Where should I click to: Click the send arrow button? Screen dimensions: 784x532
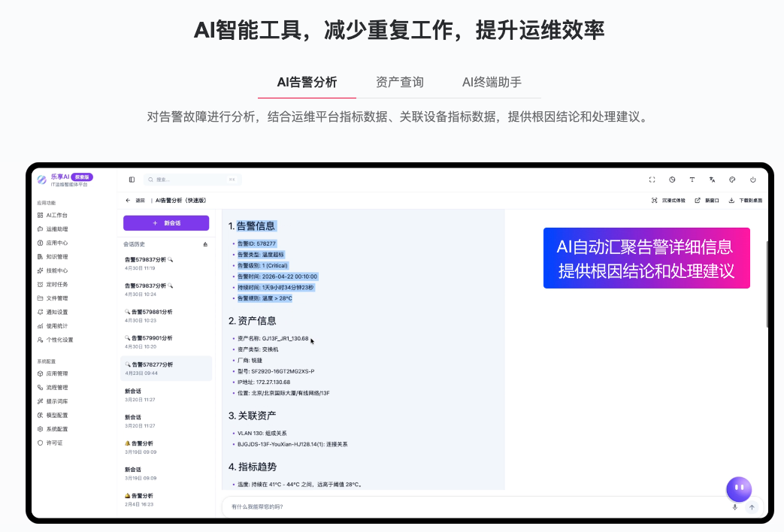[x=752, y=507]
